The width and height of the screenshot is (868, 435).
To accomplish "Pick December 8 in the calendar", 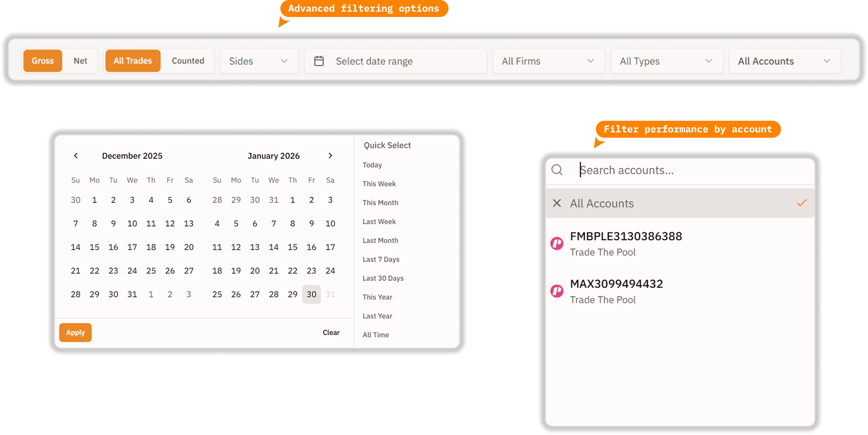I will (95, 224).
